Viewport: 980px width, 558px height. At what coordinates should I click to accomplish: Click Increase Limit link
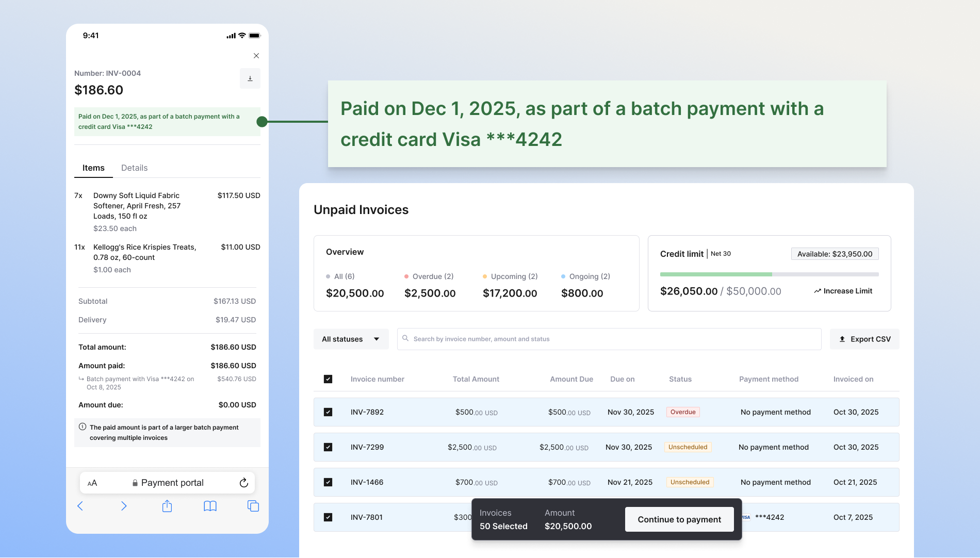click(x=843, y=291)
